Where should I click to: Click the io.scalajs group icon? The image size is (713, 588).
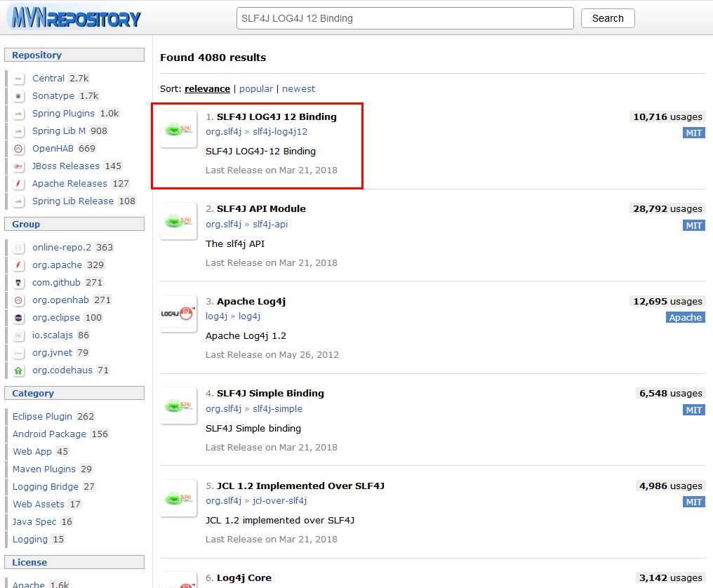tap(18, 335)
